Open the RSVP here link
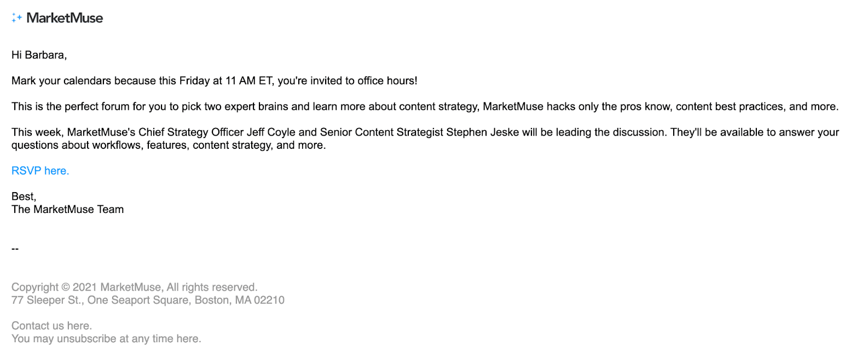 [40, 171]
